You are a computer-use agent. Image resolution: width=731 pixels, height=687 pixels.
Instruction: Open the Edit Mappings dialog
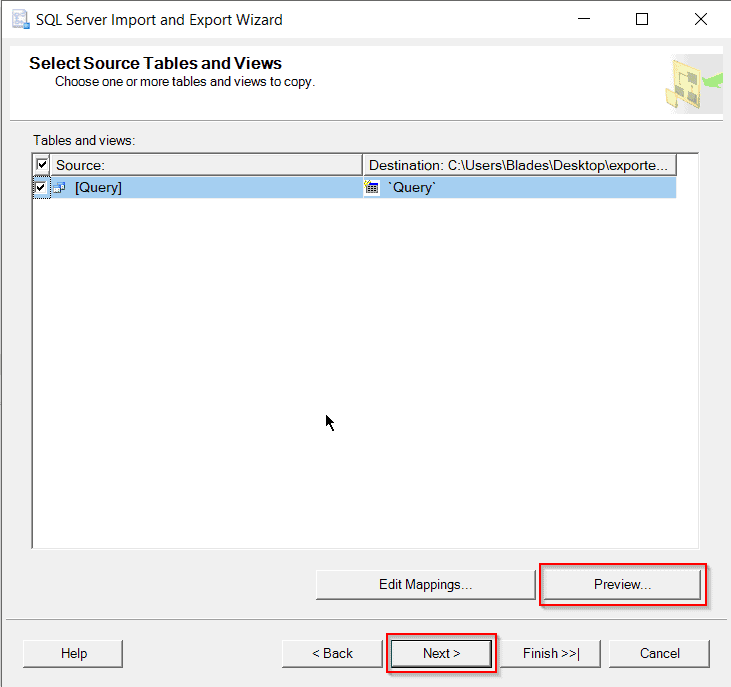(426, 584)
